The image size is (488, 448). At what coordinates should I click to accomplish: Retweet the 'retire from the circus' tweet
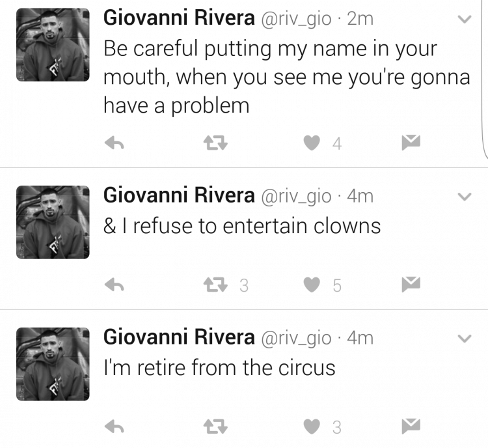point(215,427)
